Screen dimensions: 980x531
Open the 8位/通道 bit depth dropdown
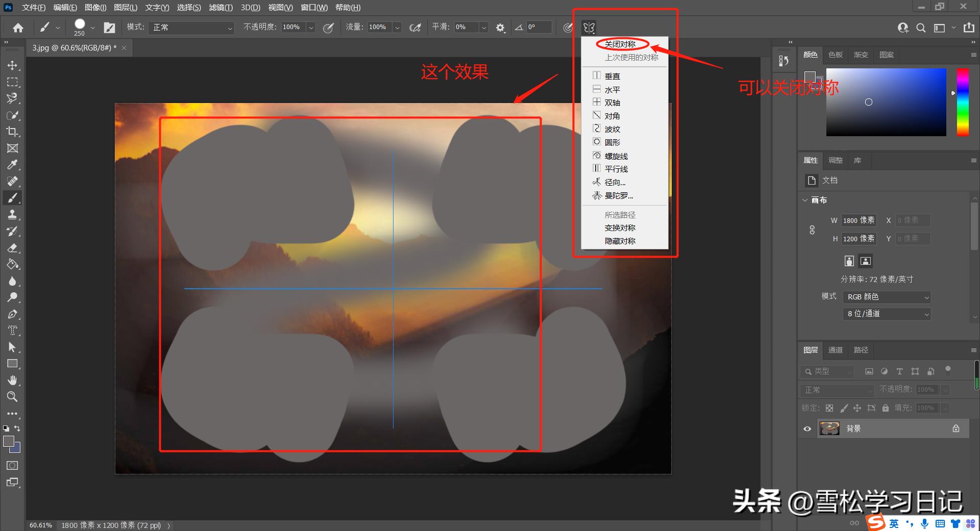[887, 314]
